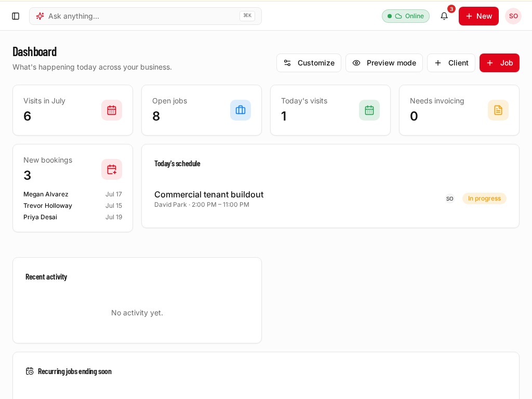
Task: Click the SO assignee badge on schedule
Action: 449,198
